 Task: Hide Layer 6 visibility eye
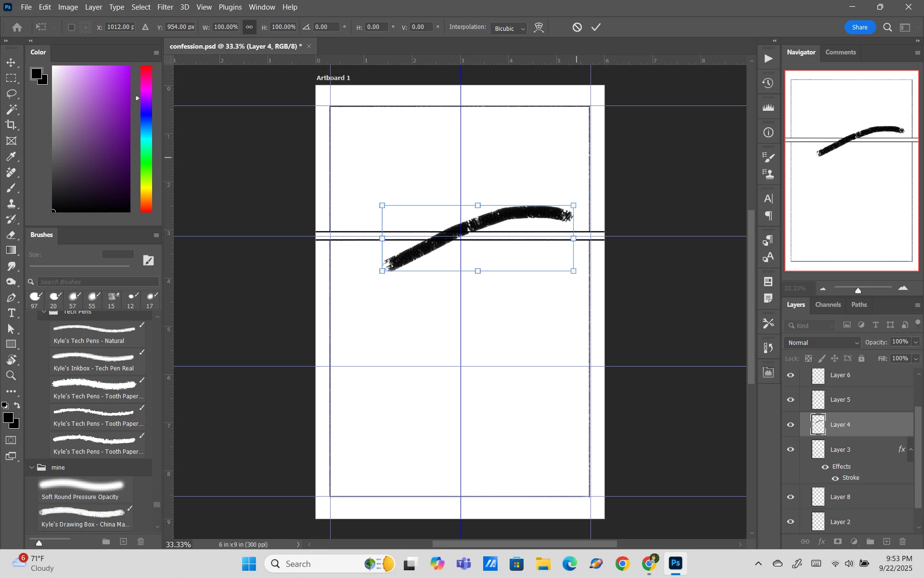point(791,375)
